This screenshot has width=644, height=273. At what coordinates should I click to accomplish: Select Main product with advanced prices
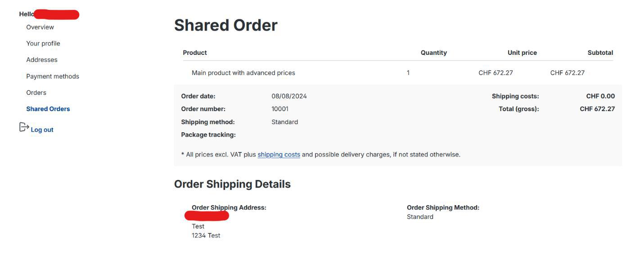[x=243, y=73]
